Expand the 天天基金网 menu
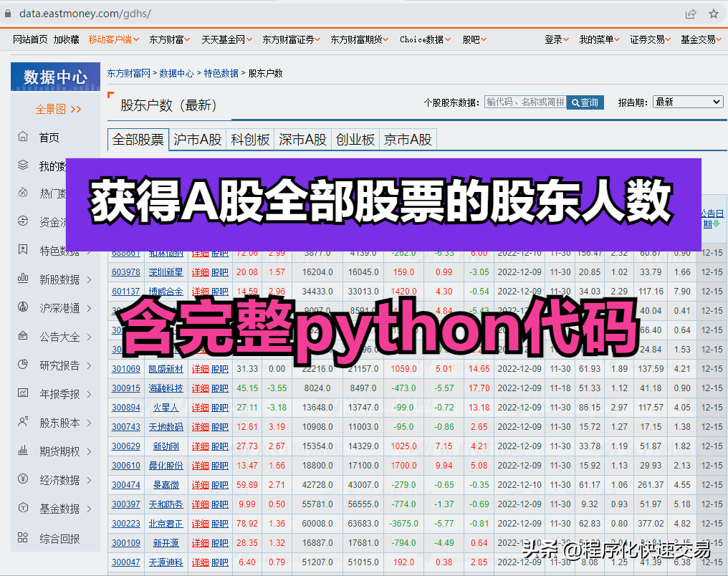The image size is (728, 576). 226,40
